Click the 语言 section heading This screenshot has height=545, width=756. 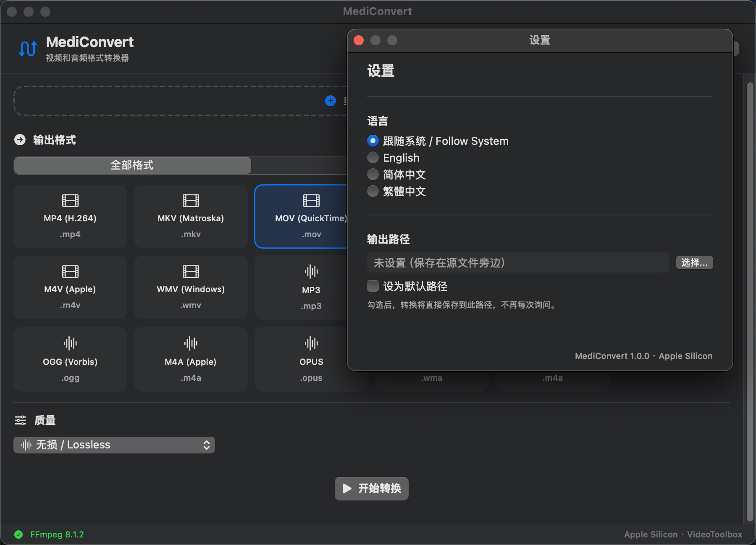[378, 121]
